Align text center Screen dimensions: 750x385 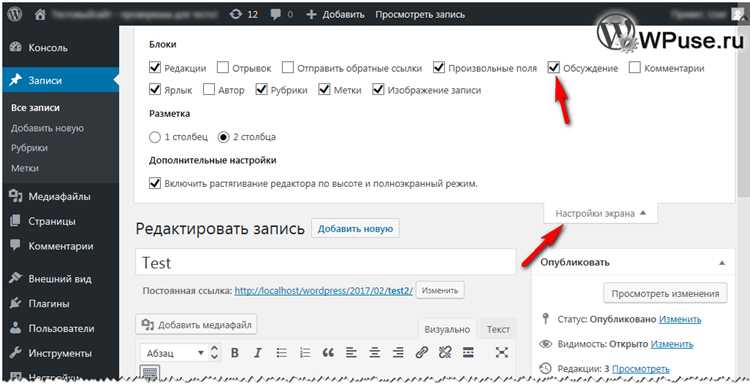pyautogui.click(x=375, y=353)
